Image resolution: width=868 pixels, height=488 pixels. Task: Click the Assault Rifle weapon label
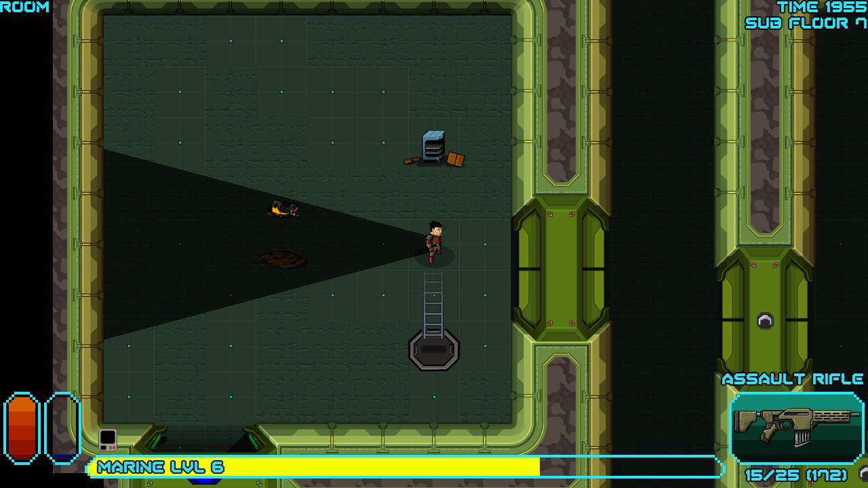tap(793, 379)
